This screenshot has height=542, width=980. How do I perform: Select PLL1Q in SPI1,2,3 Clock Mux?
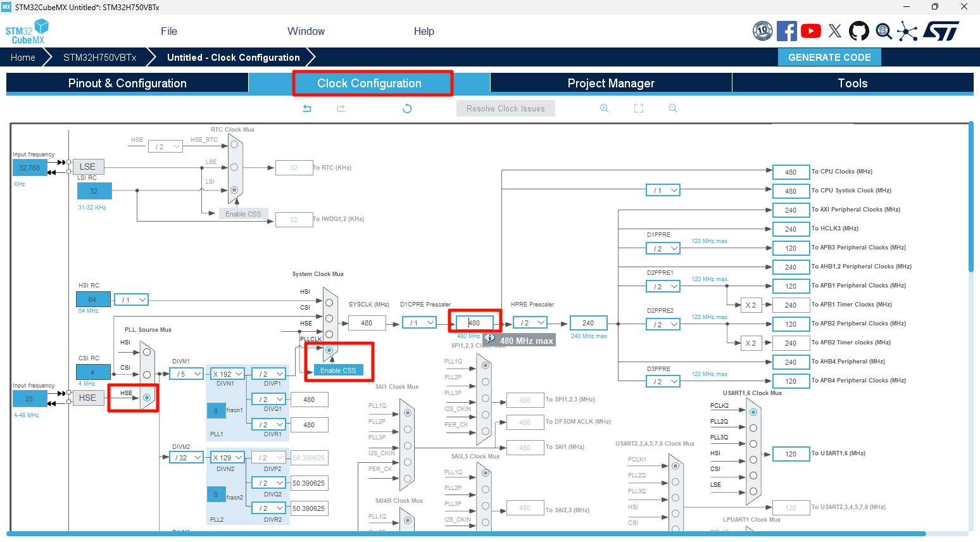[486, 365]
